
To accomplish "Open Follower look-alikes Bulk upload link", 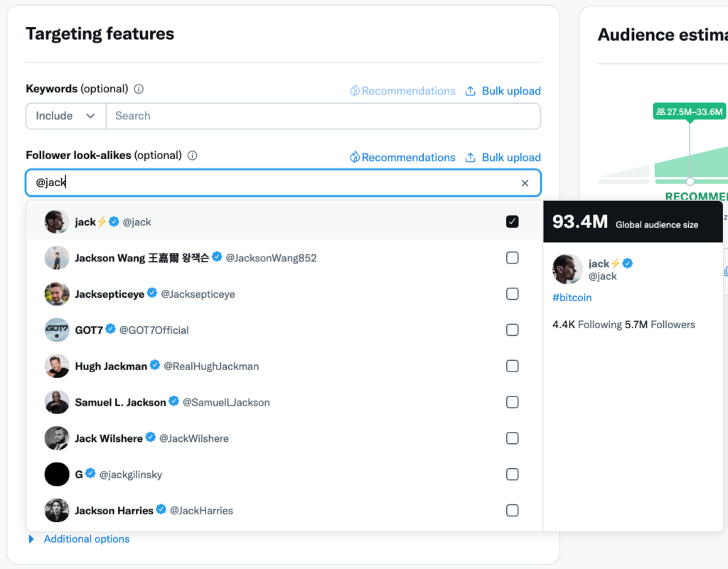I will (511, 157).
